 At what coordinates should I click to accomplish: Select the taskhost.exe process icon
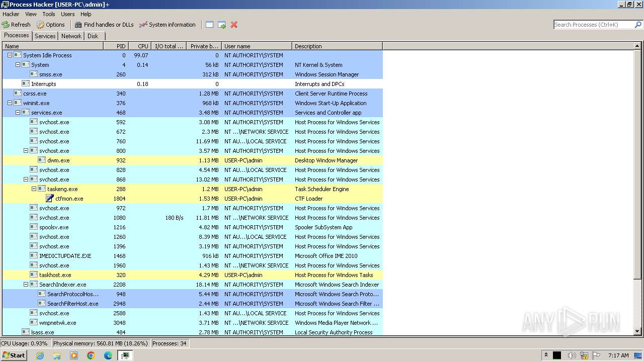click(34, 275)
